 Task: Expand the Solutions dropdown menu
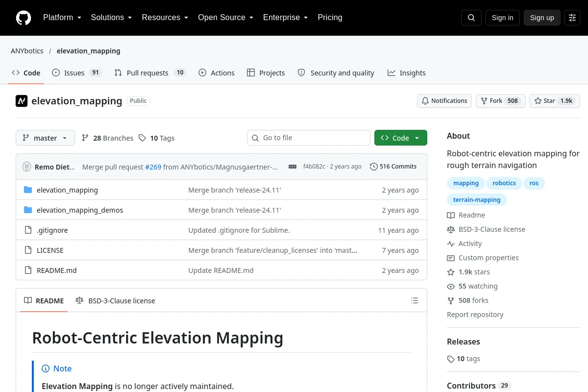pyautogui.click(x=111, y=18)
